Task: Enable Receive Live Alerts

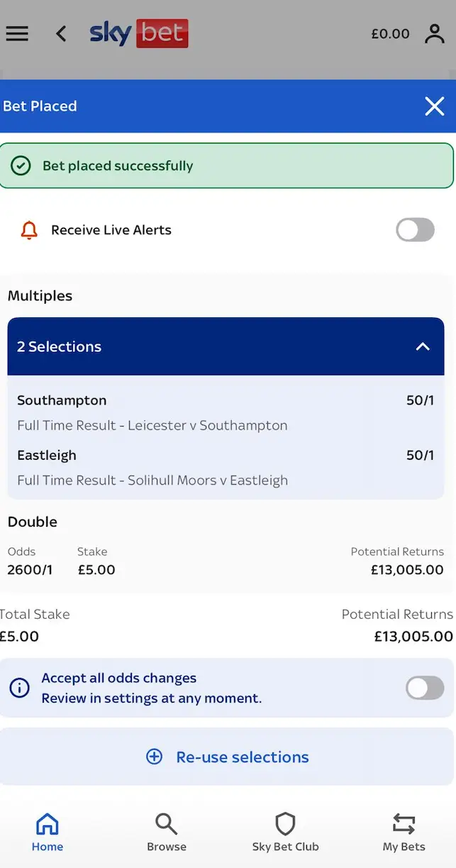Action: (415, 230)
